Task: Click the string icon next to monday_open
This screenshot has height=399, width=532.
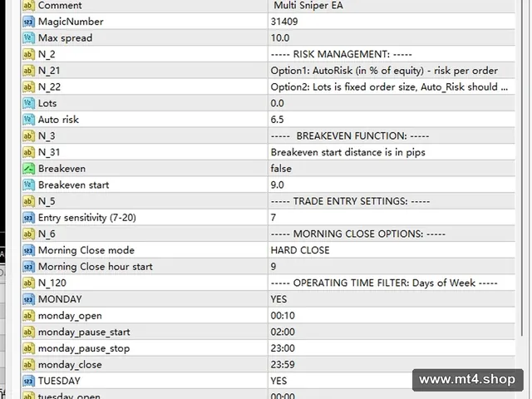Action: (28, 316)
